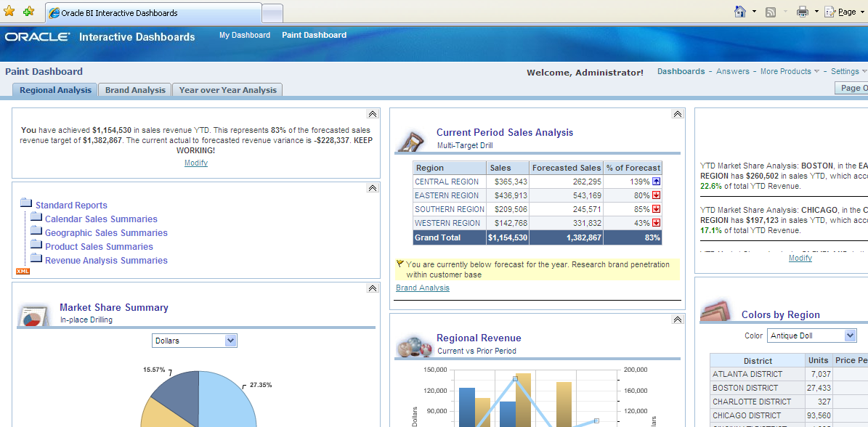868x427 pixels.
Task: Click the Page Options button
Action: coord(851,88)
